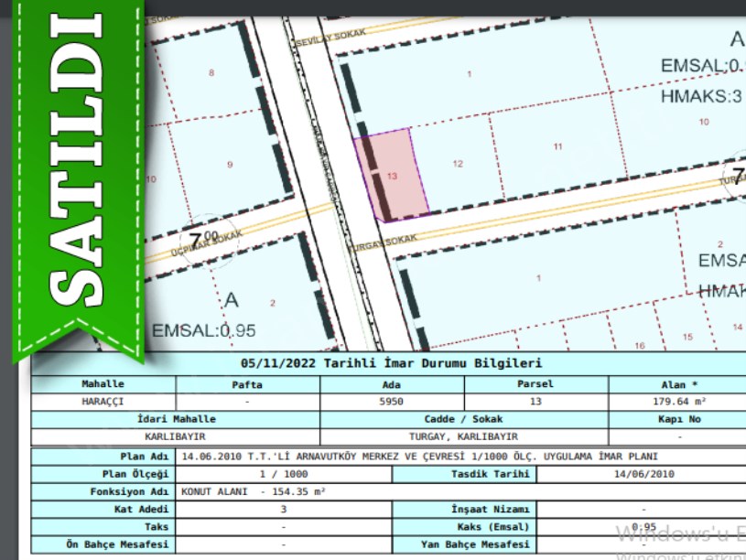Click the Turgay Sokak label below parcel 13
The width and height of the screenshot is (746, 560).
(391, 242)
